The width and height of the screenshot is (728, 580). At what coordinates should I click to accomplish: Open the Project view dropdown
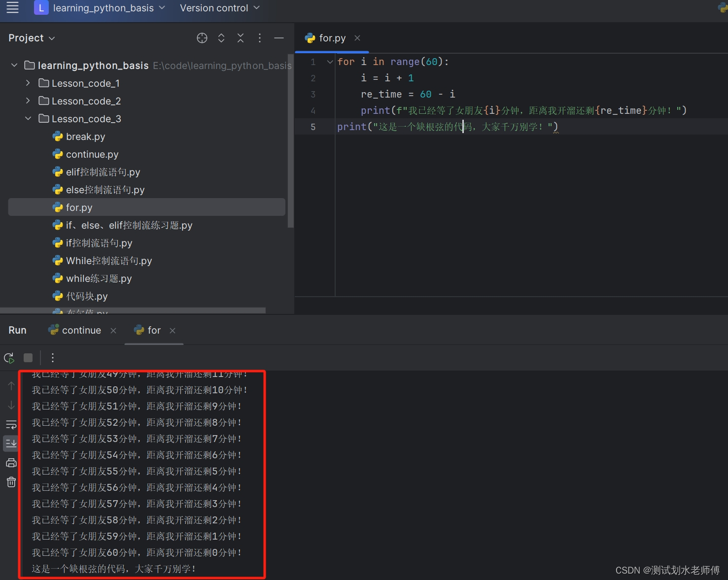(x=32, y=38)
